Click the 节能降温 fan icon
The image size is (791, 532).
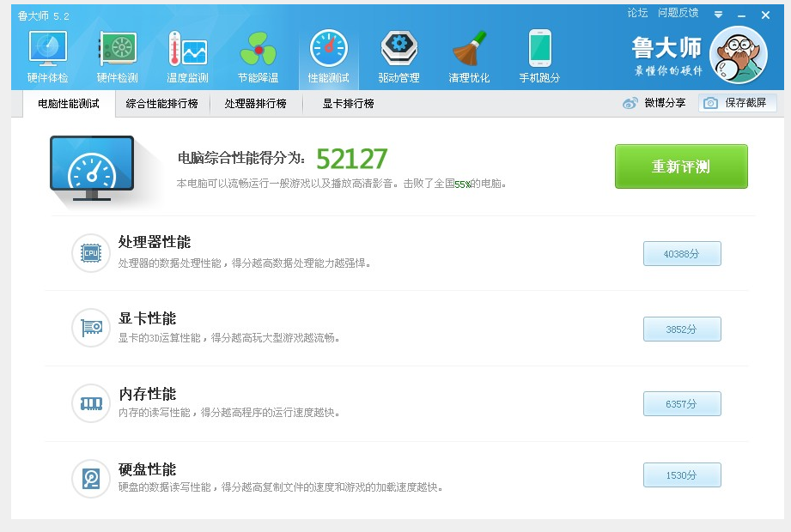pos(258,50)
